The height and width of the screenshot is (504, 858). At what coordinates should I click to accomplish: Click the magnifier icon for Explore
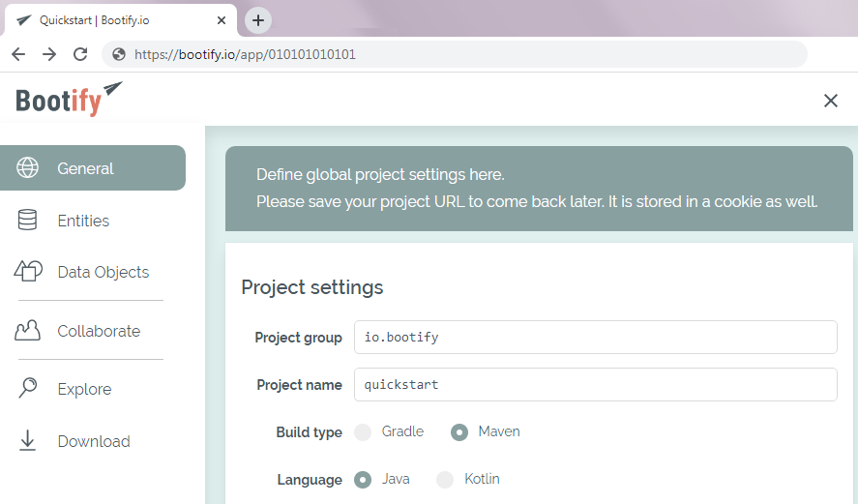27,388
